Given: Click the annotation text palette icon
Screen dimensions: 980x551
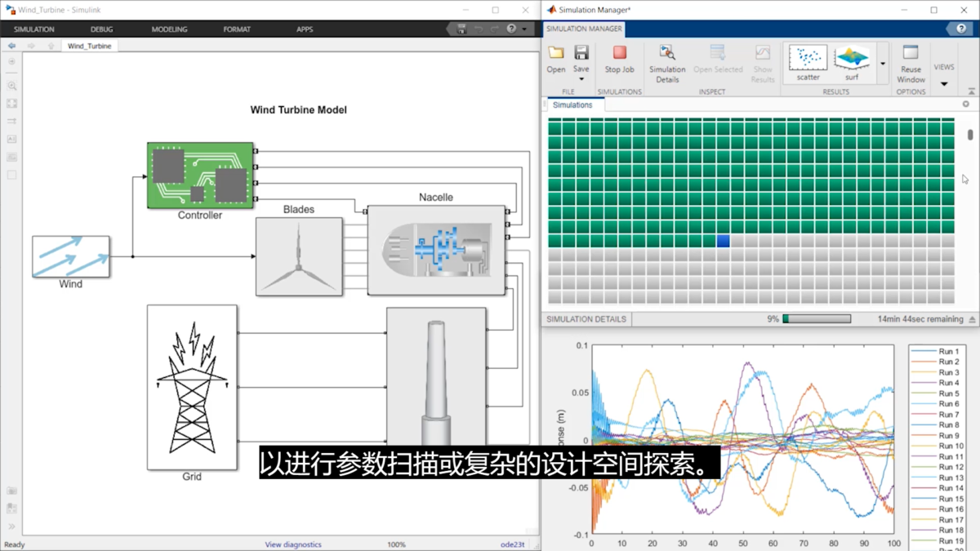Looking at the screenshot, I should [11, 139].
